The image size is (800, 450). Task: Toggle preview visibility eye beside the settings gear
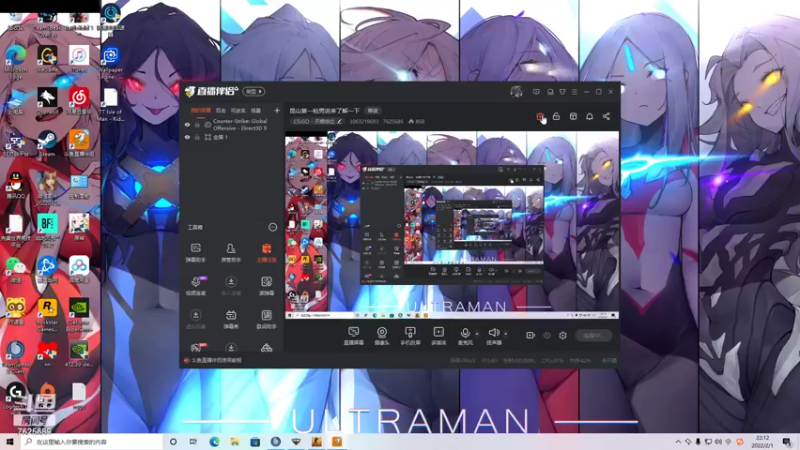pyautogui.click(x=547, y=335)
